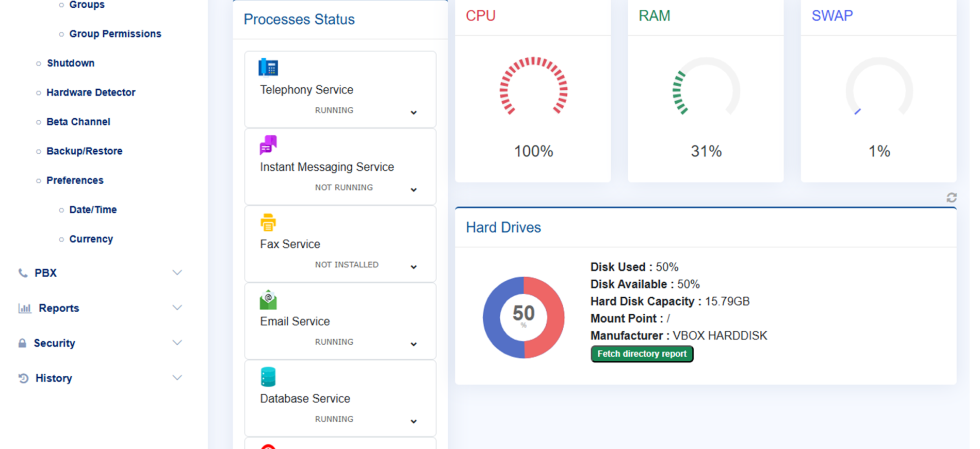Image resolution: width=980 pixels, height=449 pixels.
Task: Click the disk usage donut chart
Action: pos(524,317)
